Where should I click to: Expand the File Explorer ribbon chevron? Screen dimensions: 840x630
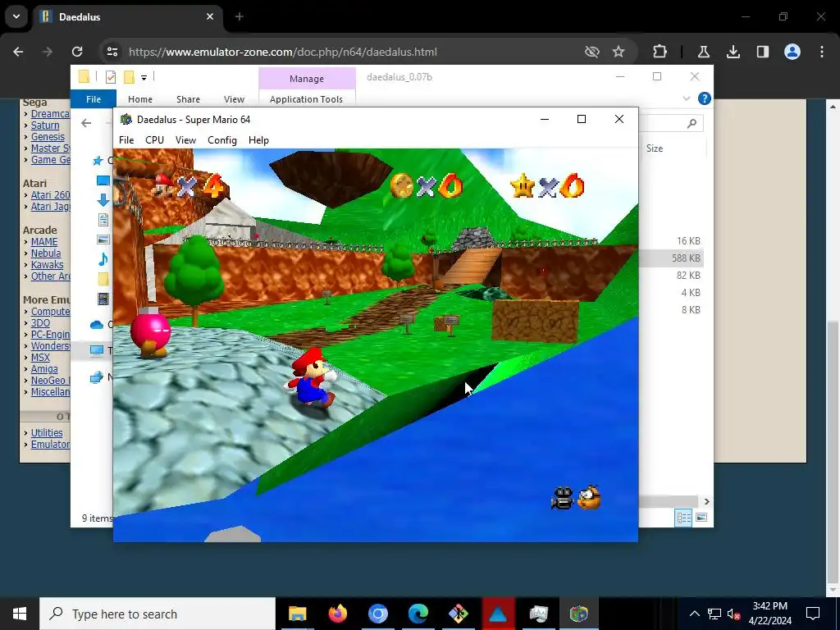pyautogui.click(x=687, y=98)
